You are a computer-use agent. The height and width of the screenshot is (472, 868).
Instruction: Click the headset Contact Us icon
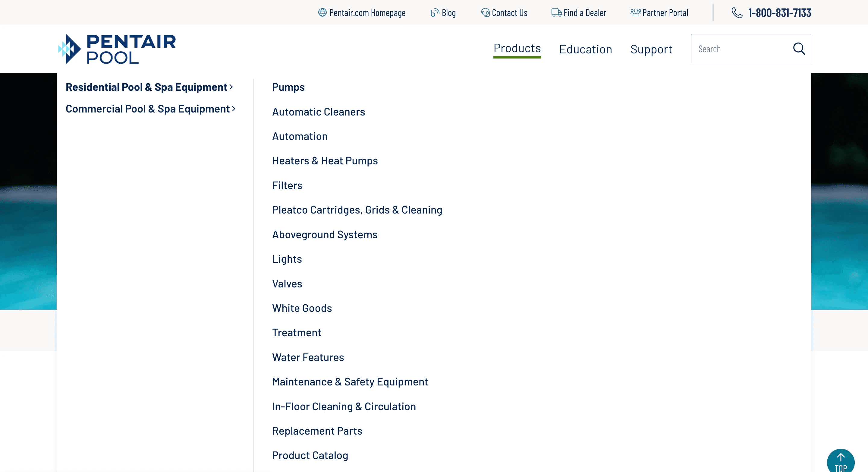[x=485, y=12]
